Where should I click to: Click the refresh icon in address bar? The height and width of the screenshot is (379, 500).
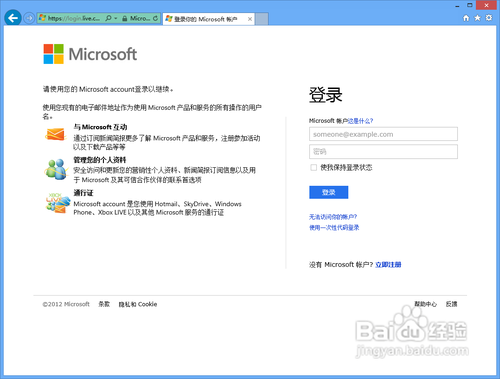tap(156, 18)
